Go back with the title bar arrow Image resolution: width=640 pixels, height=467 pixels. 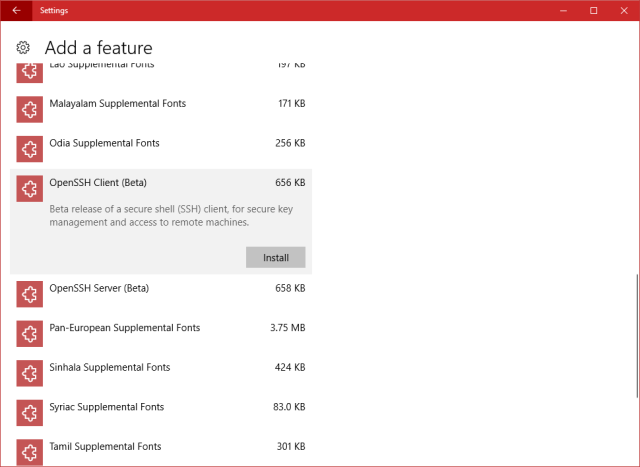(16, 11)
